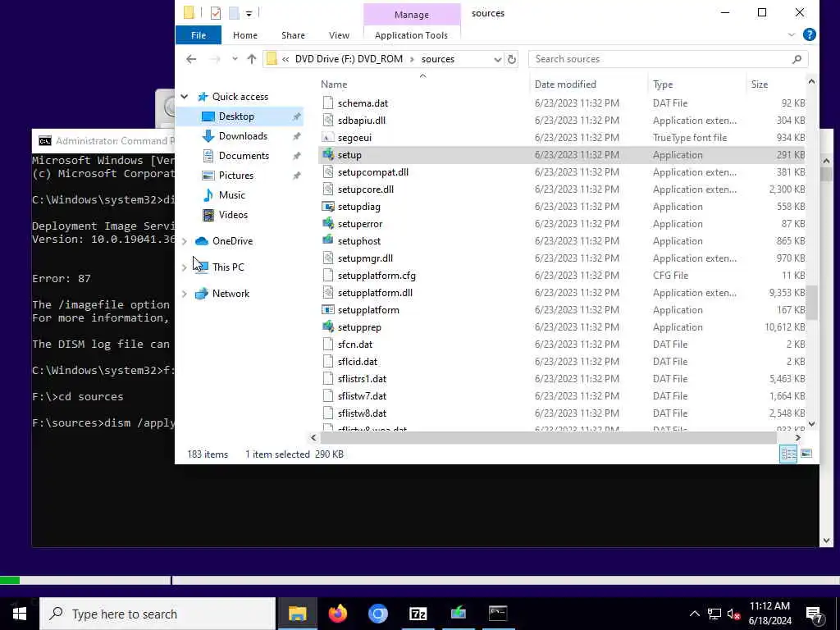Open the notification center icon
The width and height of the screenshot is (840, 630).
coord(815,614)
